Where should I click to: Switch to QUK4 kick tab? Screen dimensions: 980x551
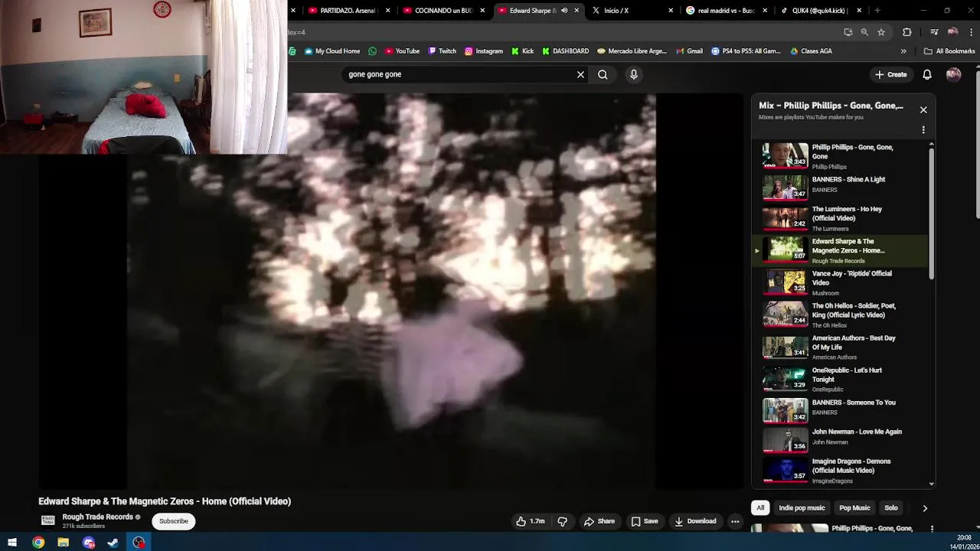point(821,11)
